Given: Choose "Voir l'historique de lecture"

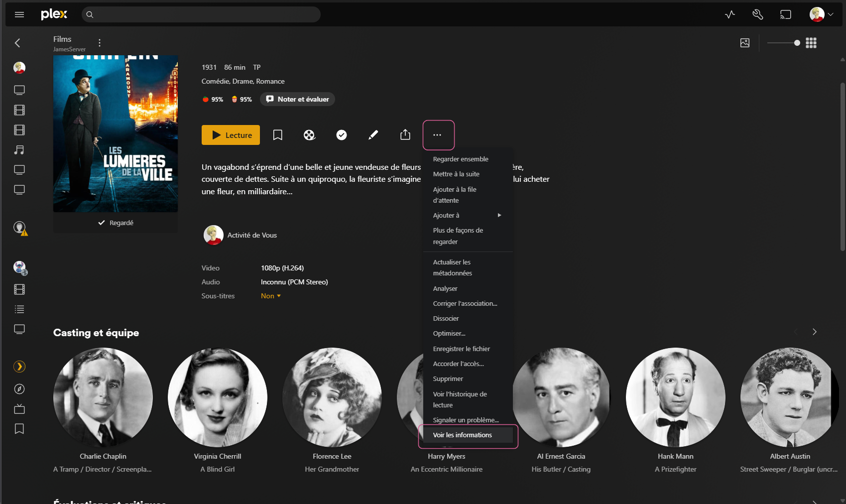Looking at the screenshot, I should point(468,399).
